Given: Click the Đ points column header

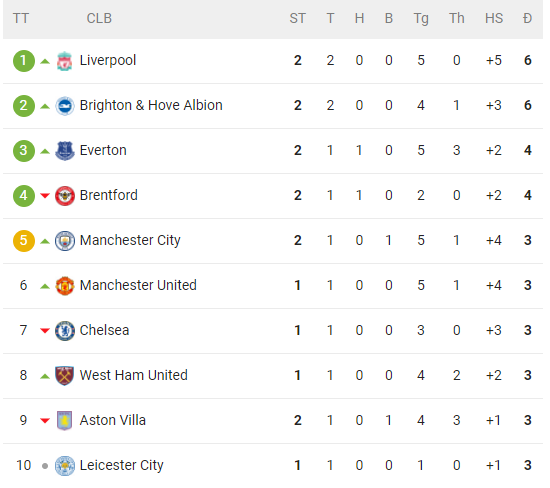Looking at the screenshot, I should [x=527, y=18].
